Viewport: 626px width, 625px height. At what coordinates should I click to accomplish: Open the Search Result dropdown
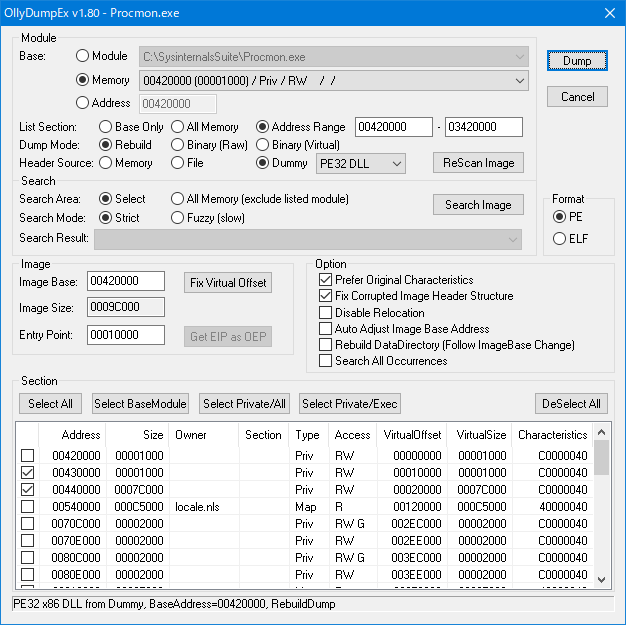[x=308, y=239]
